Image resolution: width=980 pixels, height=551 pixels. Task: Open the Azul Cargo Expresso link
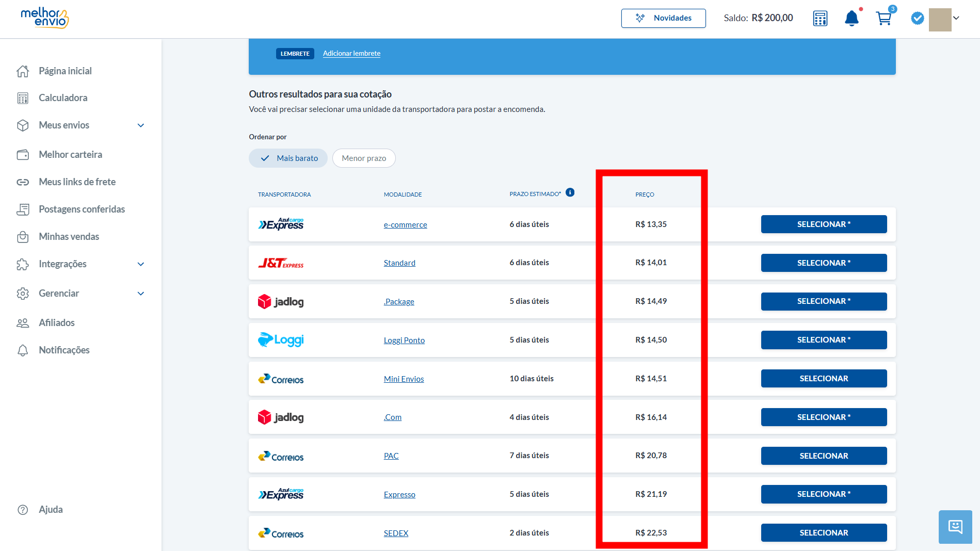[399, 495]
